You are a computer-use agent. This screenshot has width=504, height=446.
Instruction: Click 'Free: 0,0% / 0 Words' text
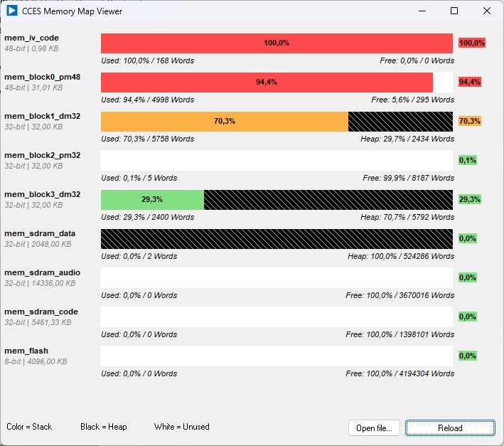coord(417,60)
